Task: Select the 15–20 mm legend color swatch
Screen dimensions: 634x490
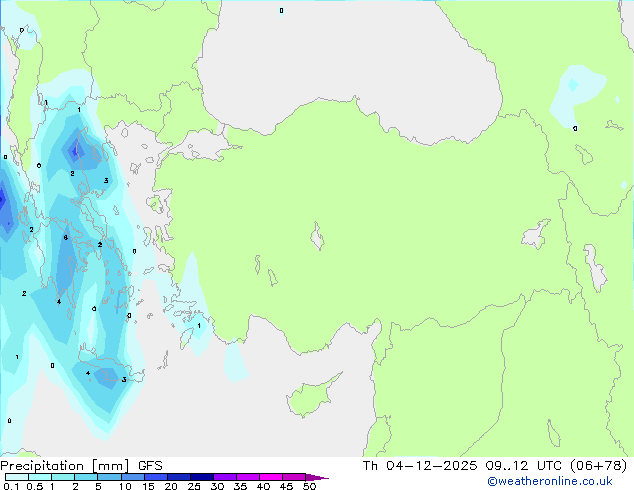Action: 155,477
